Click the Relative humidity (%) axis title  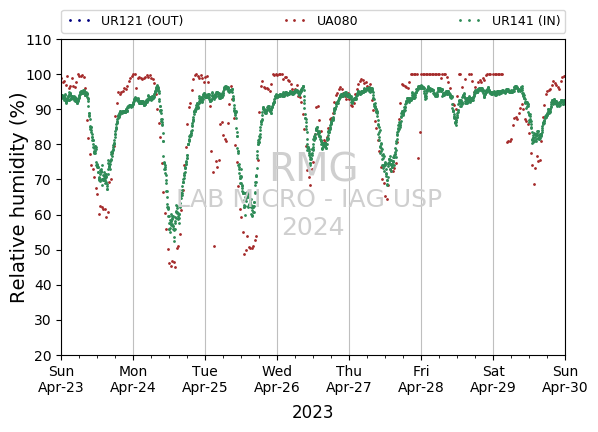click(x=18, y=198)
